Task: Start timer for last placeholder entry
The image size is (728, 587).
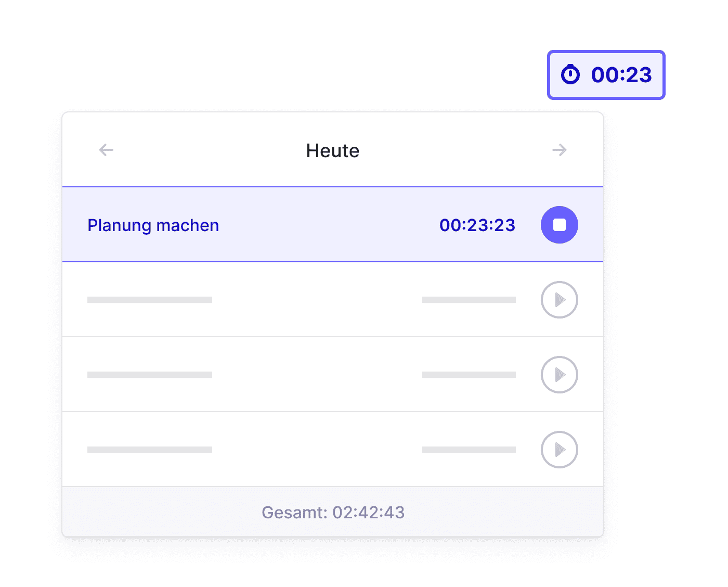Action: pyautogui.click(x=560, y=450)
